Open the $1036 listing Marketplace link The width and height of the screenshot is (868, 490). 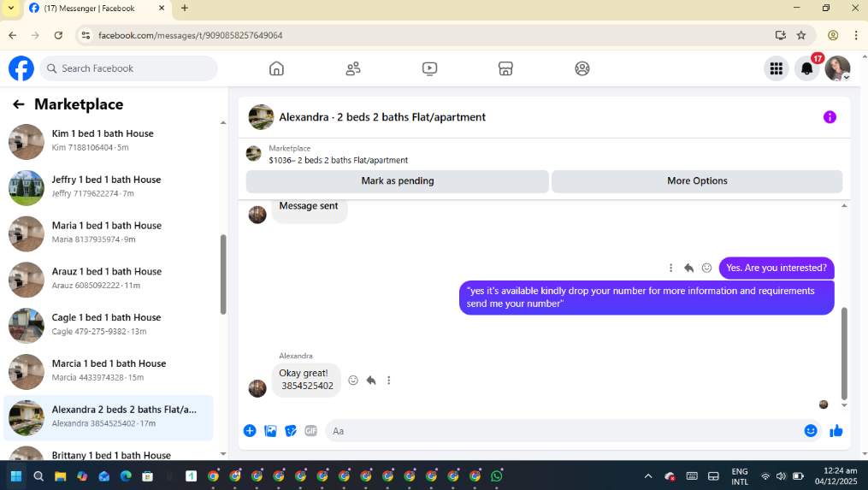339,160
